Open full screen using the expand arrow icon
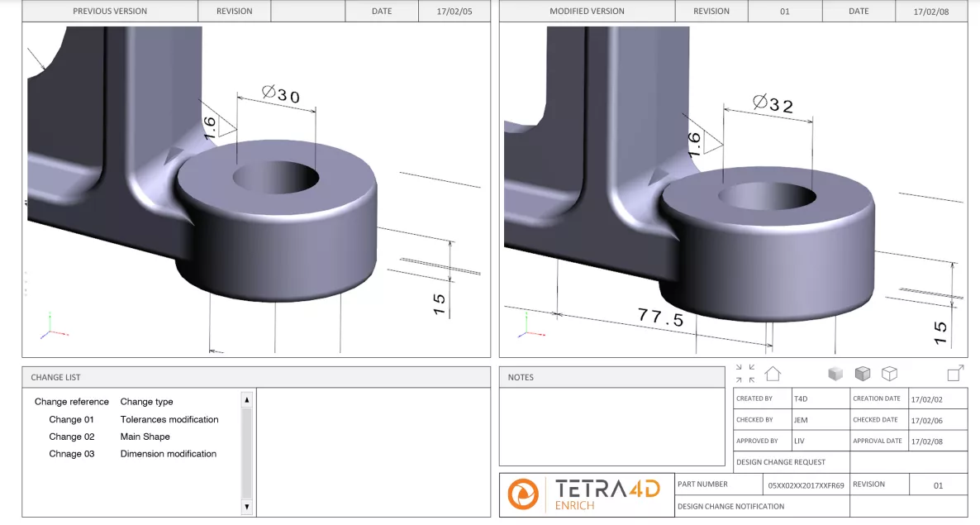This screenshot has width=980, height=525. tap(954, 373)
